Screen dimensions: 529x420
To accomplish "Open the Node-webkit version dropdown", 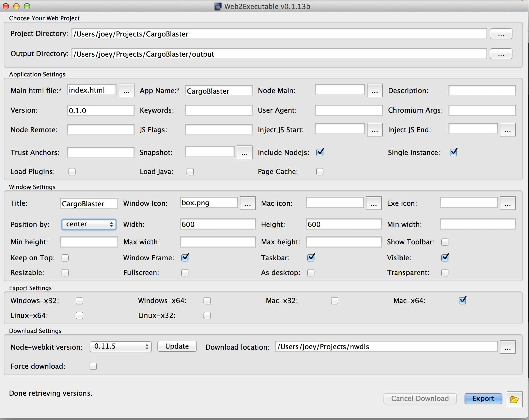I will (120, 346).
